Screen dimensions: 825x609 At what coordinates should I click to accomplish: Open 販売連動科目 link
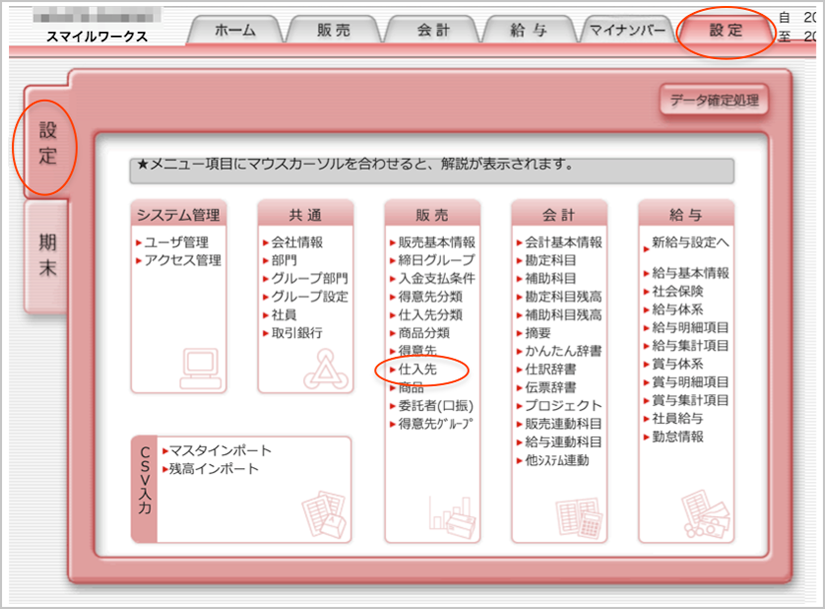(x=564, y=424)
